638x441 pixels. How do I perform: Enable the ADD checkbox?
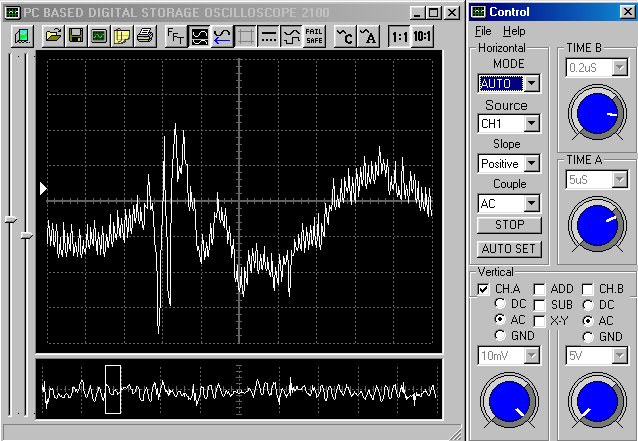(540, 289)
